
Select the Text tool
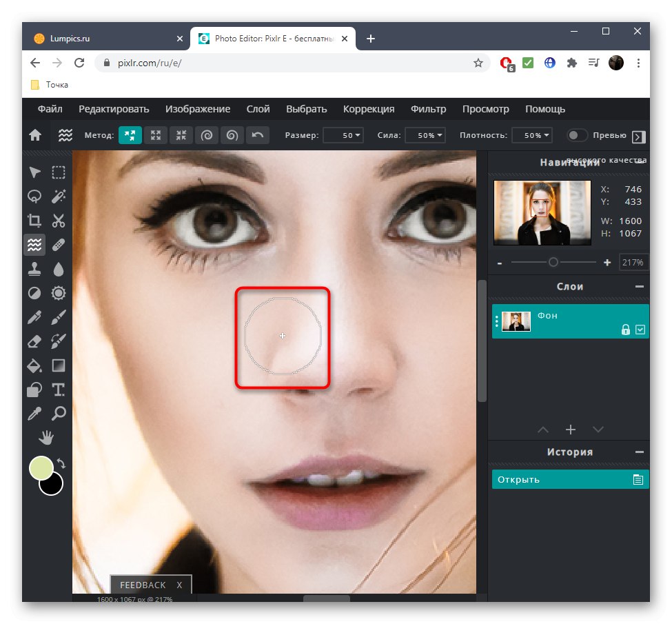tap(59, 390)
